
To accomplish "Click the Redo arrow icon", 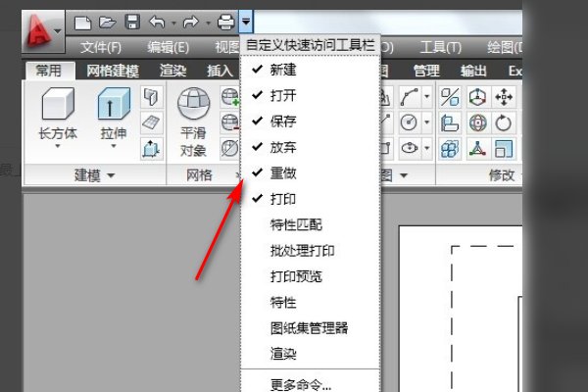I will [x=191, y=23].
